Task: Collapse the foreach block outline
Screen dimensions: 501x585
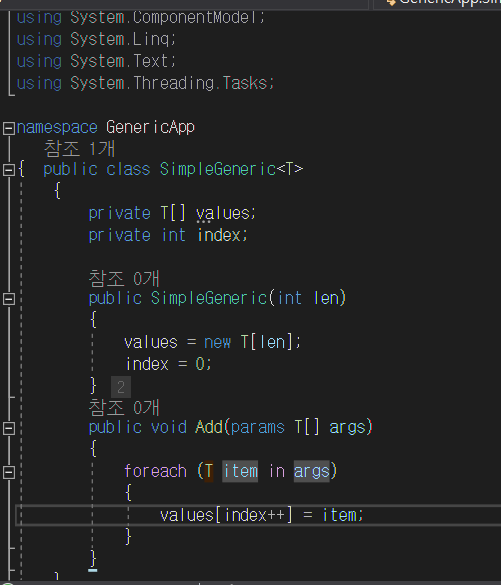Action: (x=9, y=472)
